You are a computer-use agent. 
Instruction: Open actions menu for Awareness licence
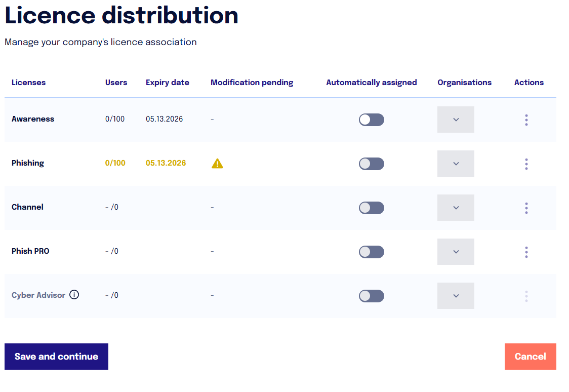click(526, 120)
